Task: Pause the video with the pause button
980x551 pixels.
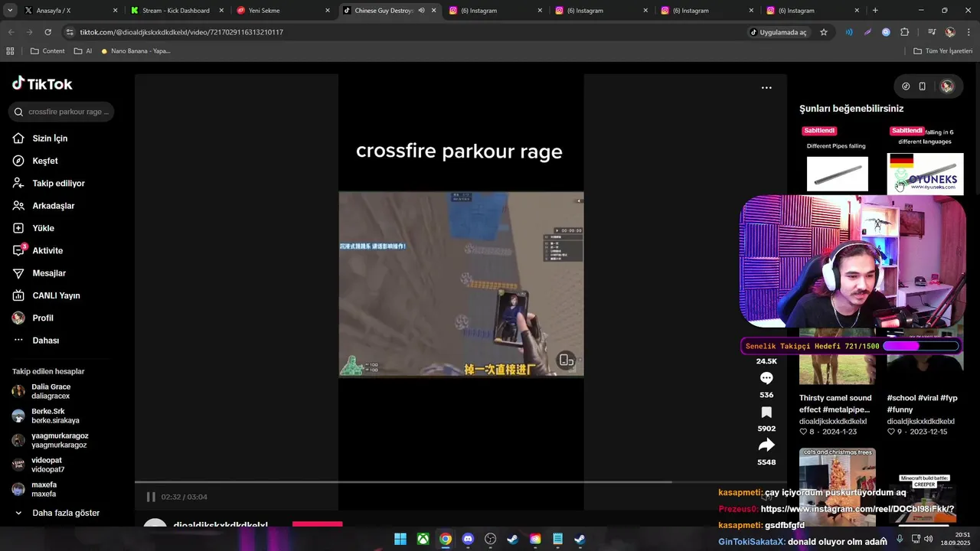Action: click(151, 497)
